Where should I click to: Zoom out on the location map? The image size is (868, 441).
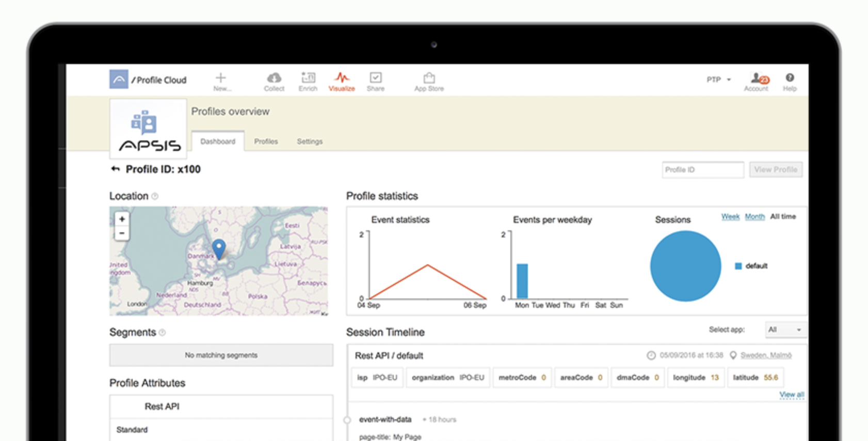coord(122,233)
